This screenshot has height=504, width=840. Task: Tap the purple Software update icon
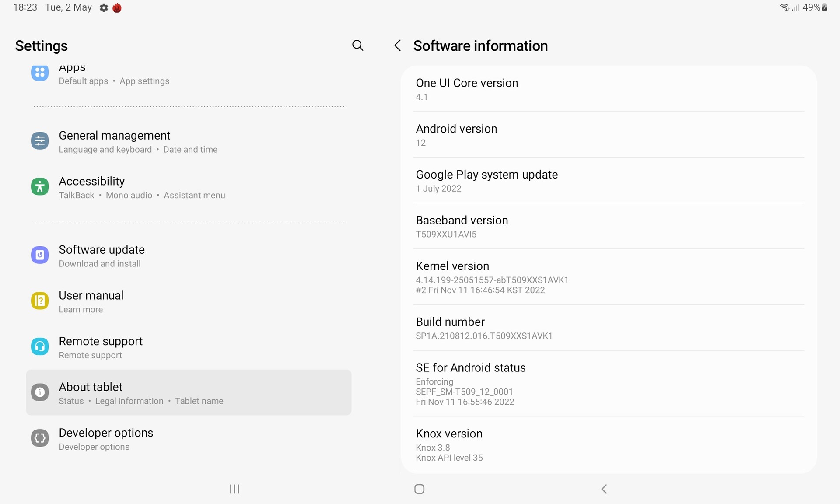tap(40, 255)
